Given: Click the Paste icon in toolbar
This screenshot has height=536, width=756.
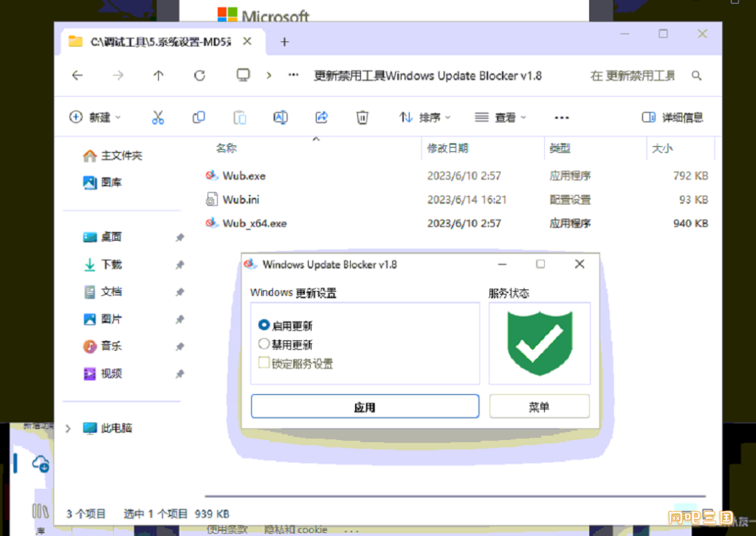Looking at the screenshot, I should pos(240,117).
